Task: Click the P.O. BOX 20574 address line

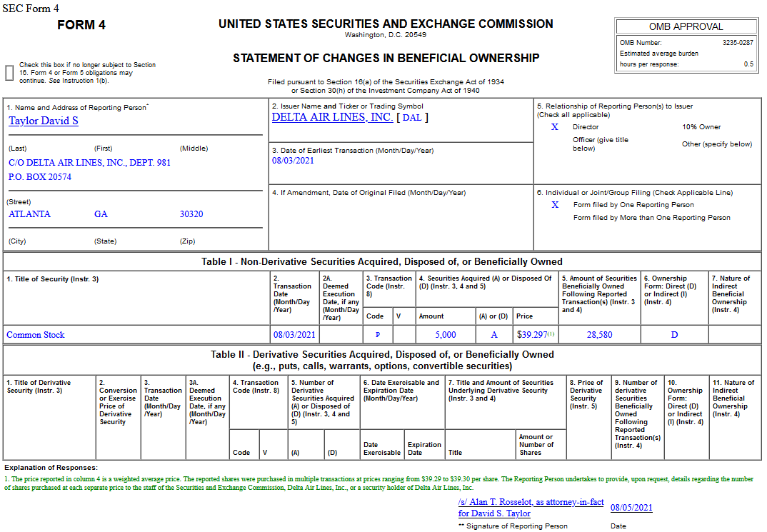Action: pos(39,177)
